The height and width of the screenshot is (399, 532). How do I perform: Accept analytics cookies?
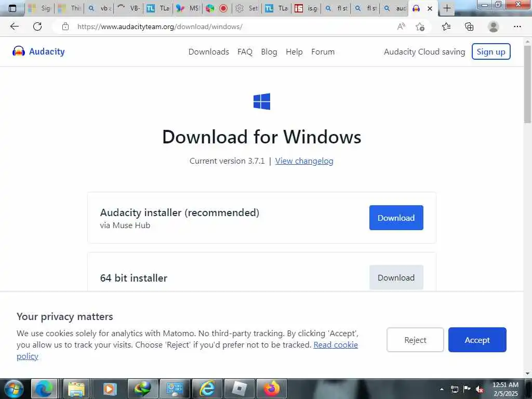[x=477, y=340]
